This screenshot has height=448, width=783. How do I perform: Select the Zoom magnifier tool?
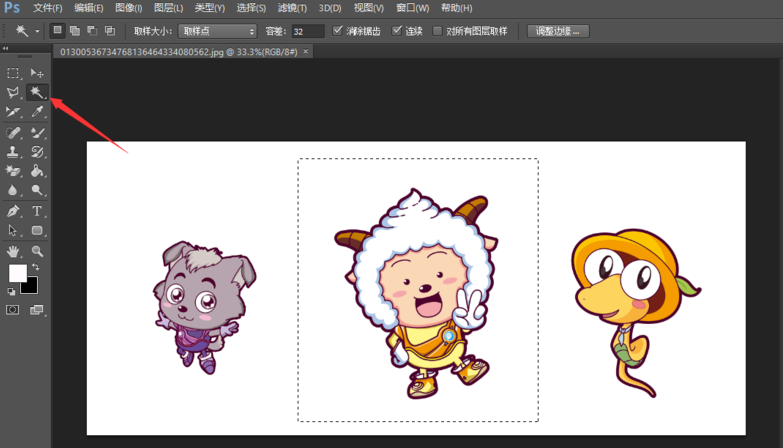coord(37,251)
